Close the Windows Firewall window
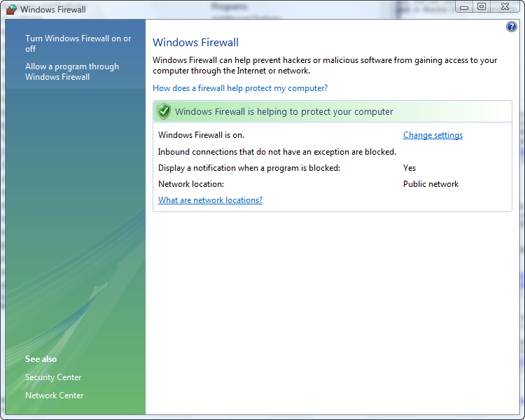 (505, 7)
